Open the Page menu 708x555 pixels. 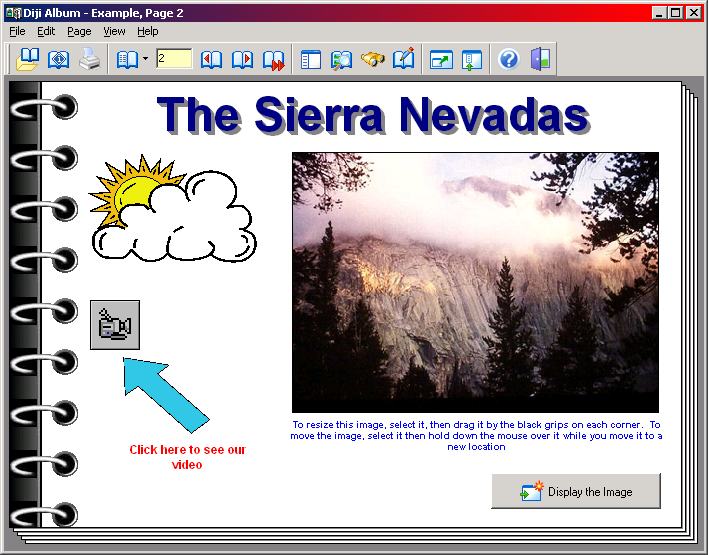[79, 32]
